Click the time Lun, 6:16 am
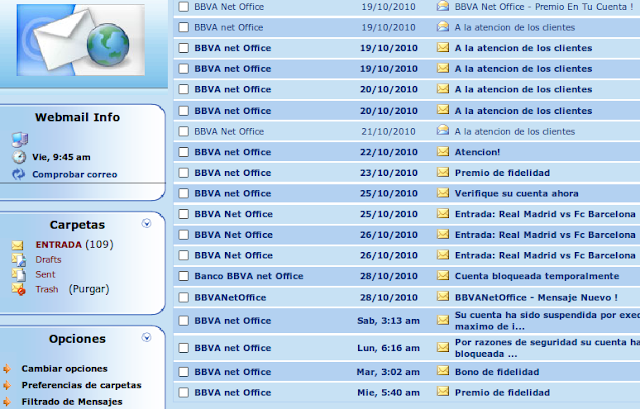640x409 pixels. coord(388,348)
